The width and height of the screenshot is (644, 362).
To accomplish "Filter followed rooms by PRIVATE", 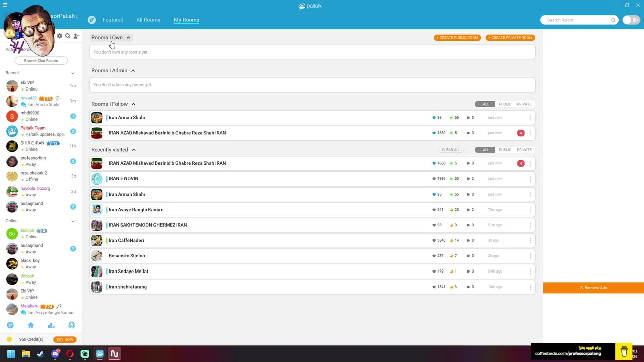I will coord(524,104).
